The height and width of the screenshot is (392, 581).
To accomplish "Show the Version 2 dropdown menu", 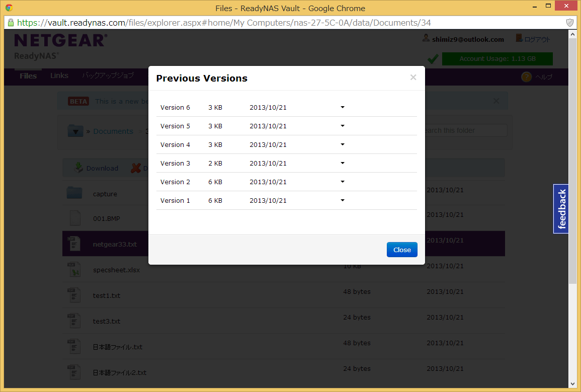I will point(343,182).
